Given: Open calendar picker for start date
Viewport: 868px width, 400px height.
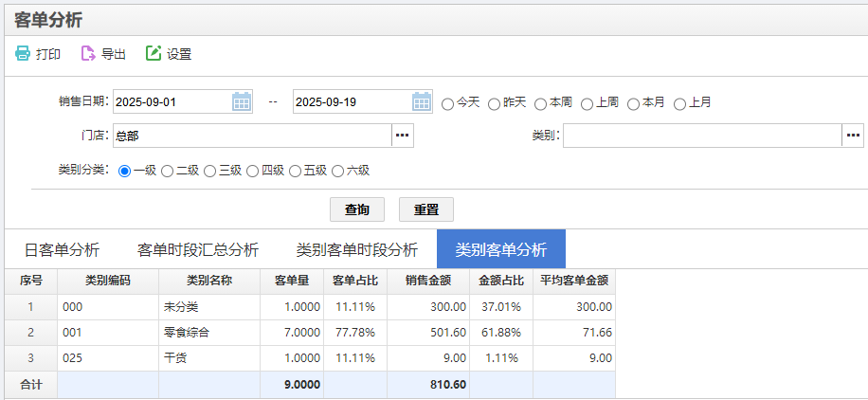Looking at the screenshot, I should [242, 101].
